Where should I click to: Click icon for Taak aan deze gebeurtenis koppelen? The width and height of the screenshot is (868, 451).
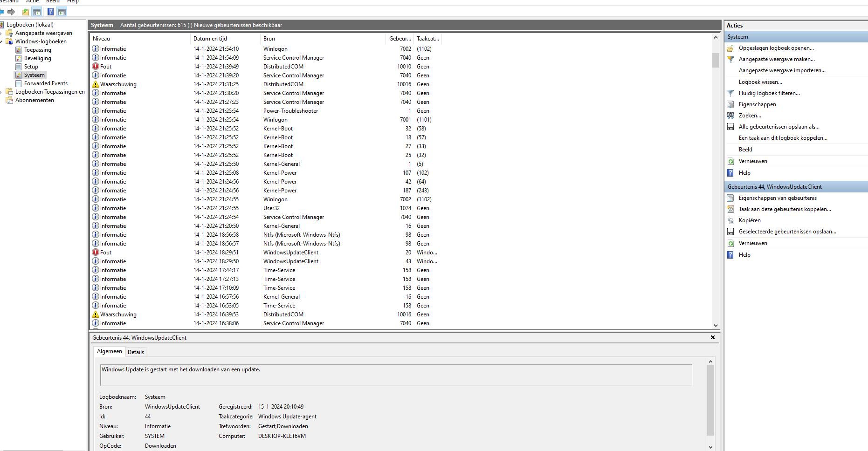pos(730,209)
